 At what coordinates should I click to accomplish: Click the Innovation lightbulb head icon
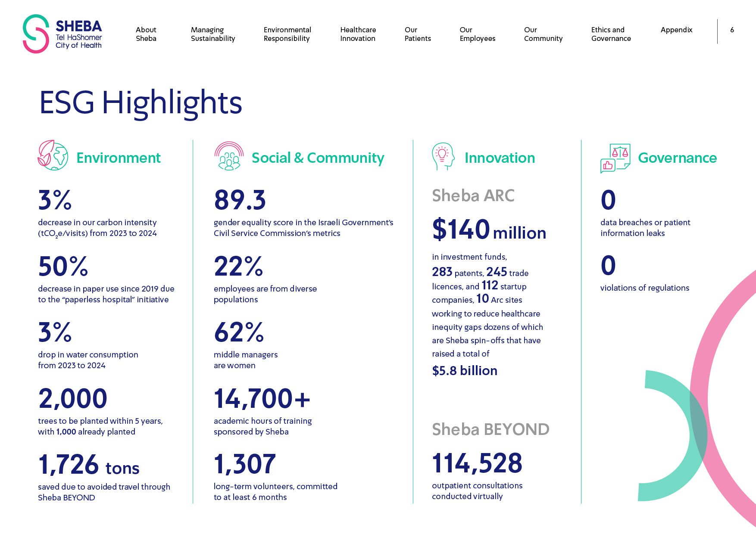click(x=443, y=156)
